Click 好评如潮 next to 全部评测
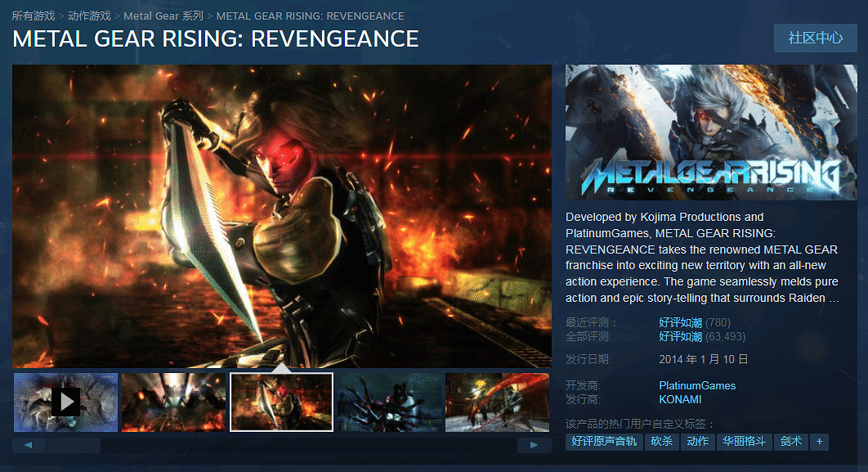The height and width of the screenshot is (472, 868). (680, 338)
